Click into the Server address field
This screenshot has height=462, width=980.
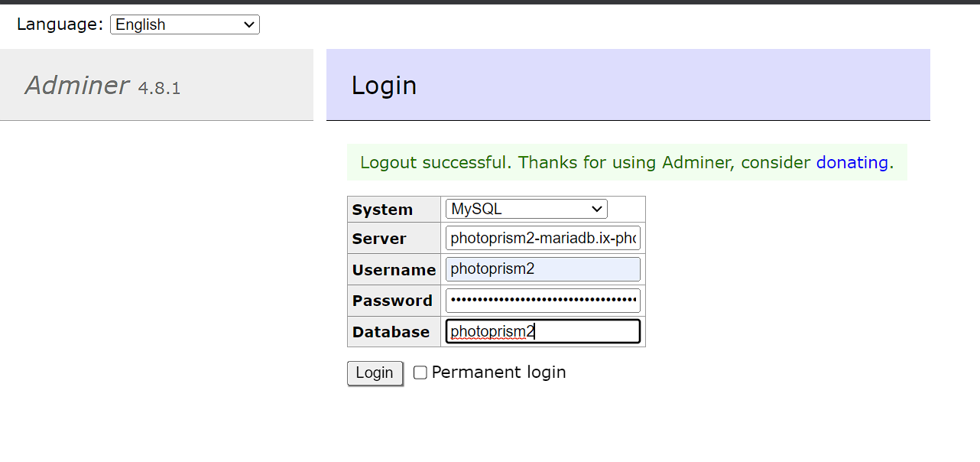coord(543,238)
